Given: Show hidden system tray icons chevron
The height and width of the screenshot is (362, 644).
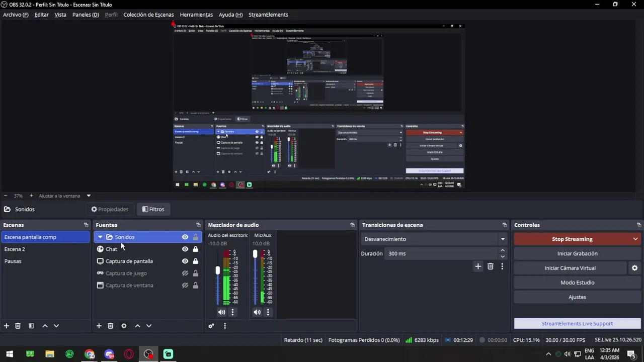Looking at the screenshot, I should pyautogui.click(x=548, y=354).
